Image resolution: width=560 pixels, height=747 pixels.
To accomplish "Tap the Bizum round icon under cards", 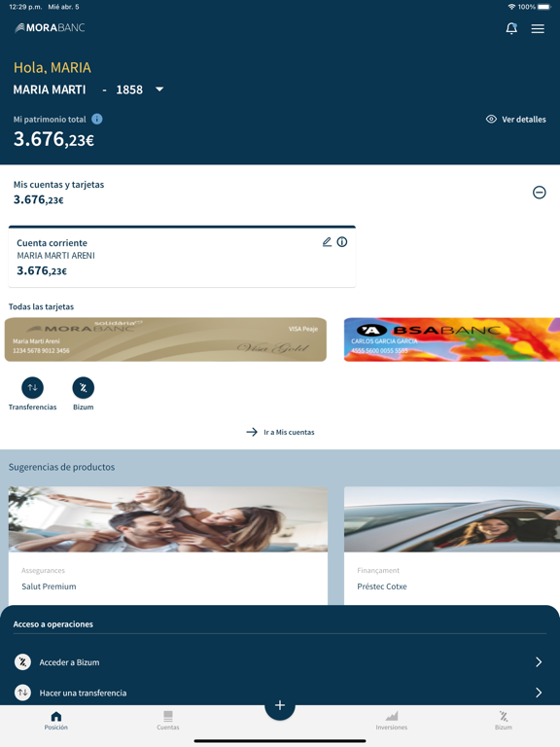I will tap(84, 387).
